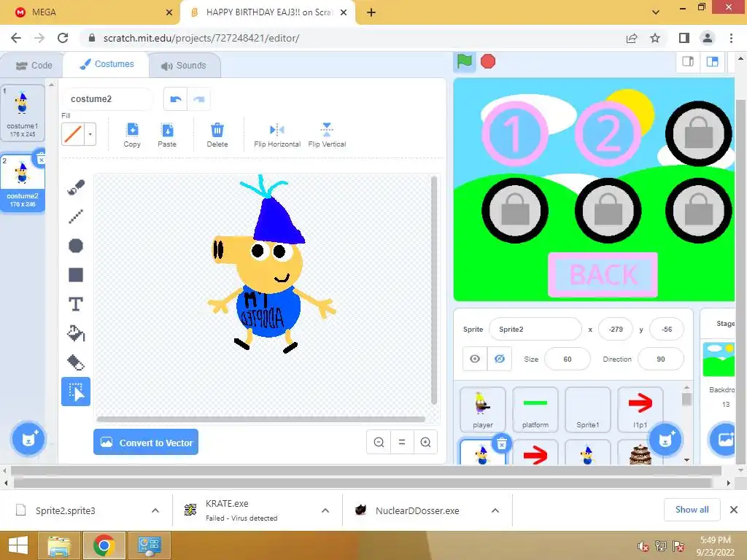
Task: Flip the costume horizontally
Action: 277,135
